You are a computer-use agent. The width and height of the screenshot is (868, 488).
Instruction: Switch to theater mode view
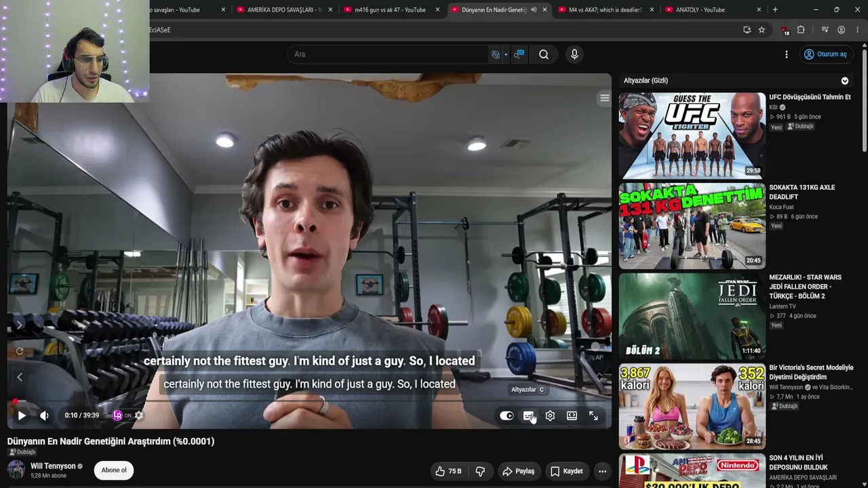(x=572, y=415)
